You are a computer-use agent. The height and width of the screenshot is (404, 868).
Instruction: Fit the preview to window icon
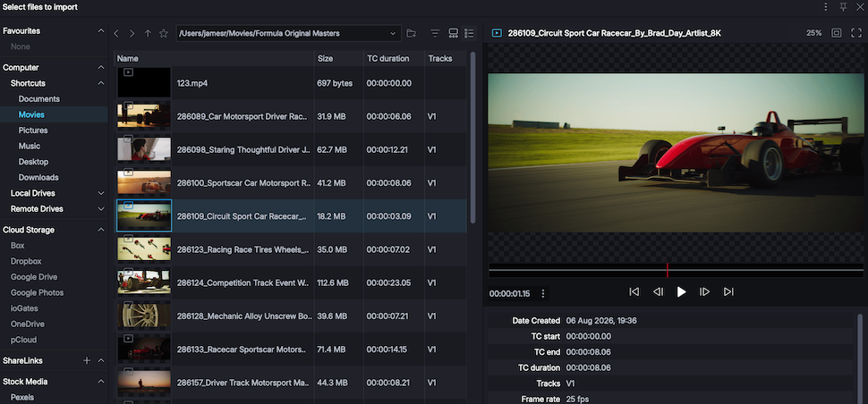pyautogui.click(x=837, y=33)
